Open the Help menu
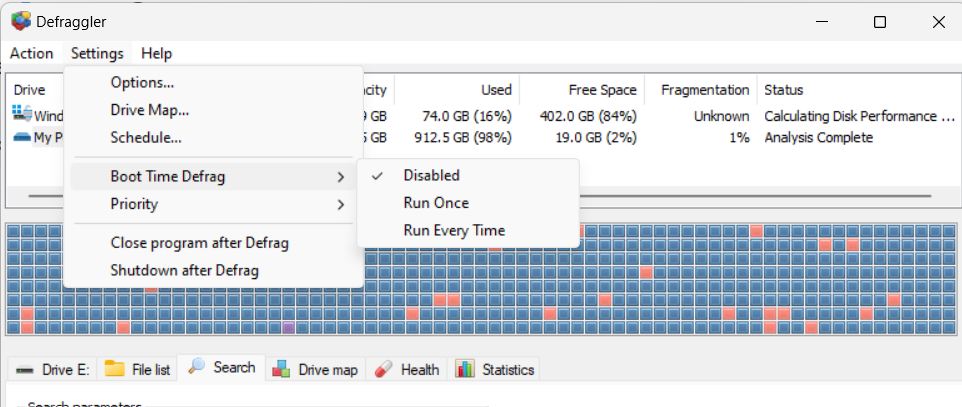 pyautogui.click(x=156, y=53)
